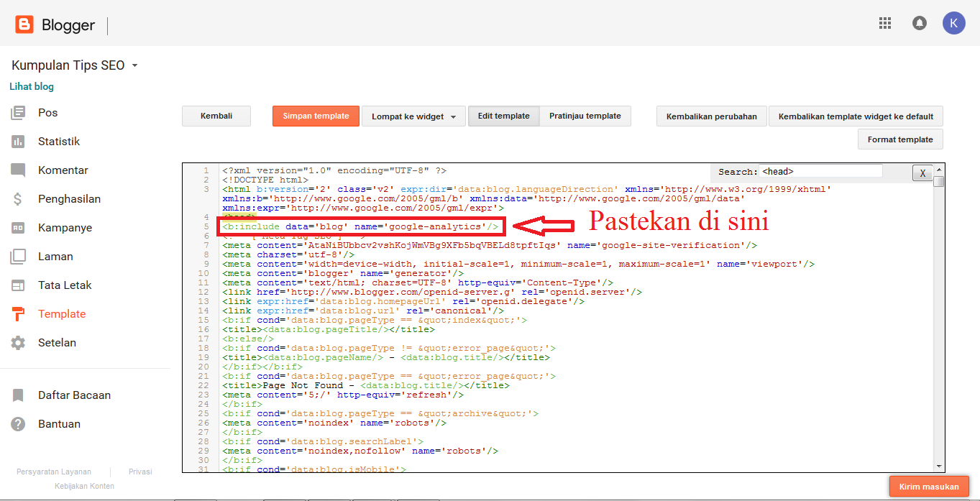Open the K account avatar
This screenshot has height=501, width=980.
click(953, 23)
